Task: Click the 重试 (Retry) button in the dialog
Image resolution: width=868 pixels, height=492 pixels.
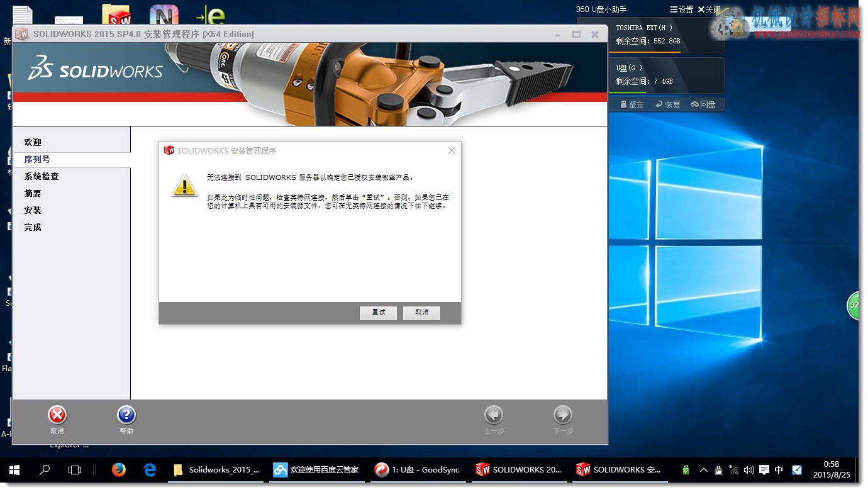Action: 378,313
